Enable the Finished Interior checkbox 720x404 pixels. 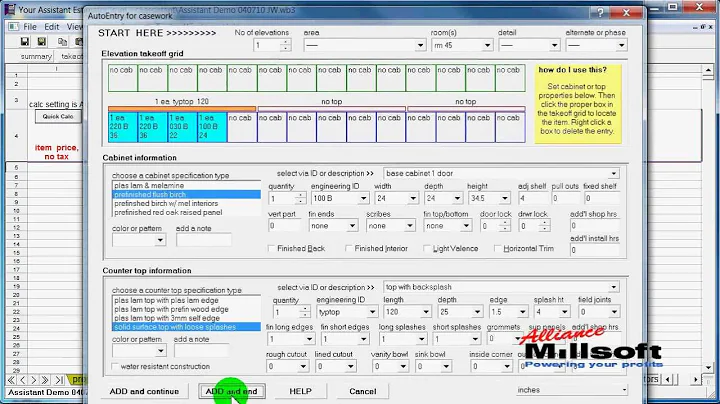(349, 248)
